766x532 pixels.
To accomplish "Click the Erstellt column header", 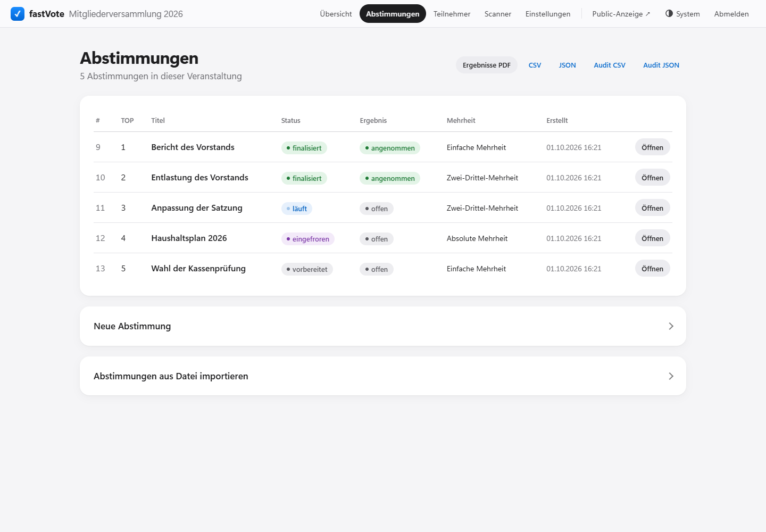I will 557,120.
